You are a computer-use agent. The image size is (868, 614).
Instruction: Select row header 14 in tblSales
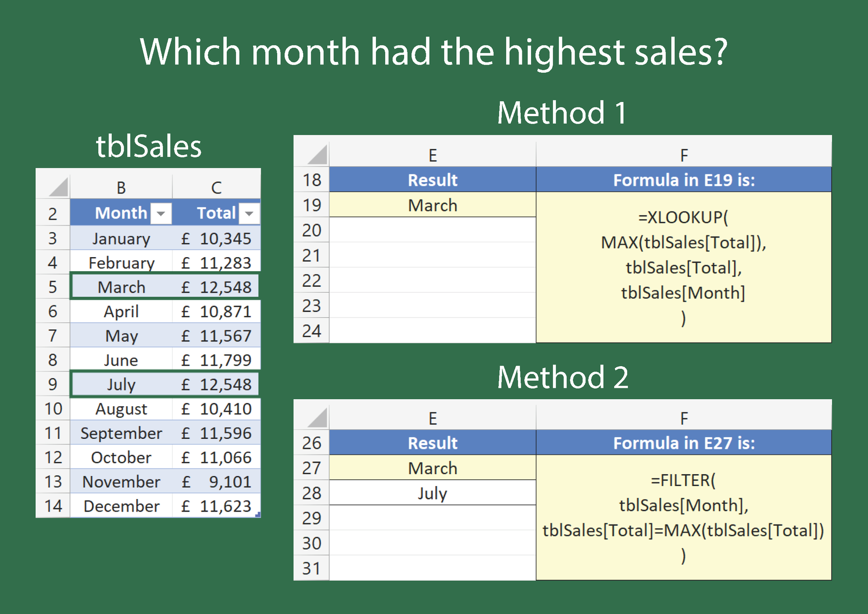tap(53, 506)
